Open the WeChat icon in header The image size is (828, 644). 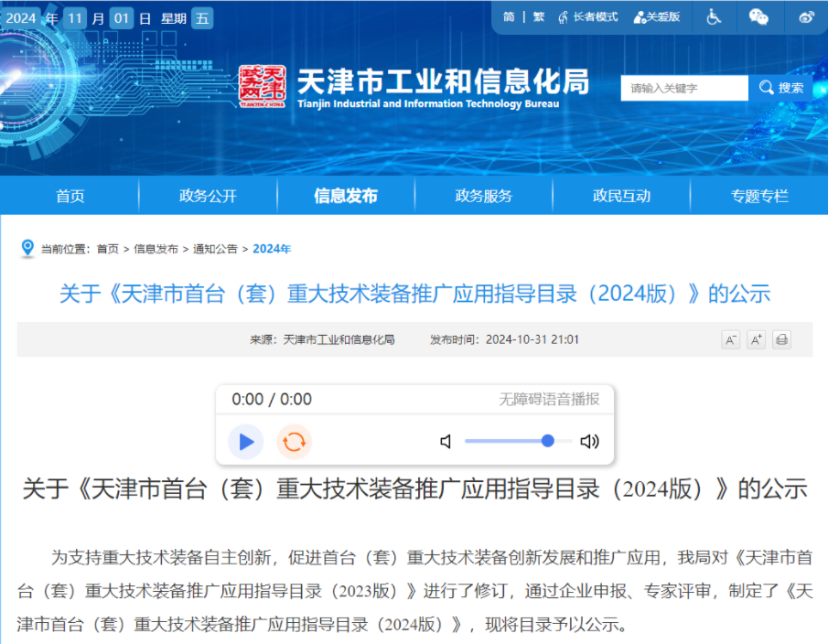point(758,16)
